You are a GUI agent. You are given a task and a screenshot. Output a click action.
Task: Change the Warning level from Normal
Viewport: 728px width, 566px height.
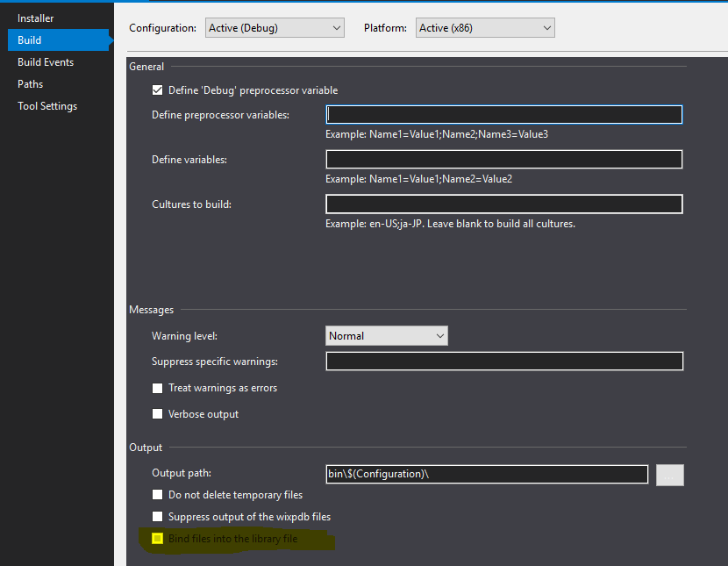[386, 335]
